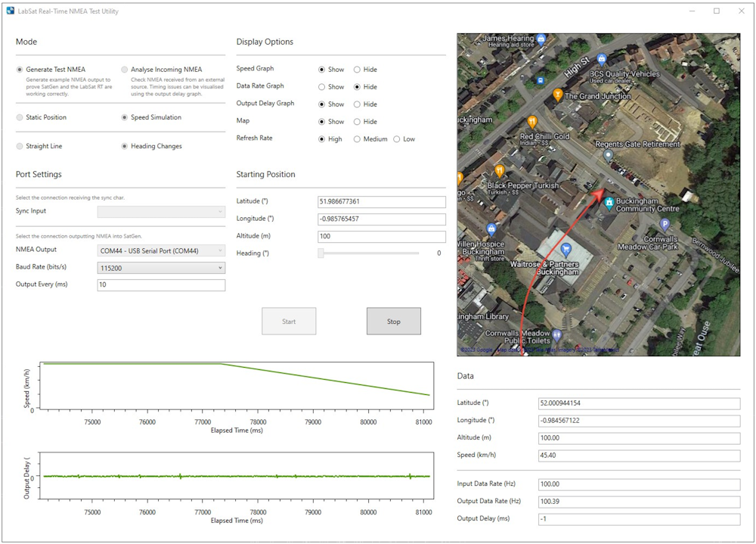
Task: Open the Sync Input dropdown
Action: point(161,211)
